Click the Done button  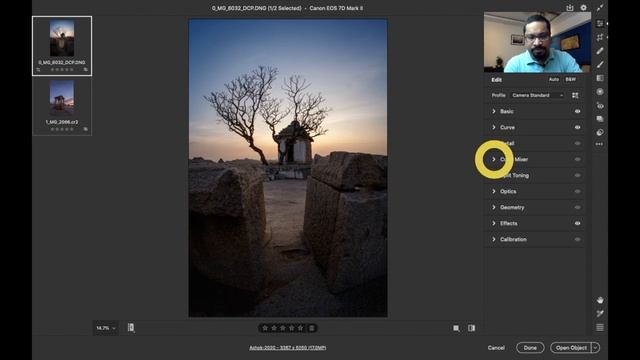530,348
